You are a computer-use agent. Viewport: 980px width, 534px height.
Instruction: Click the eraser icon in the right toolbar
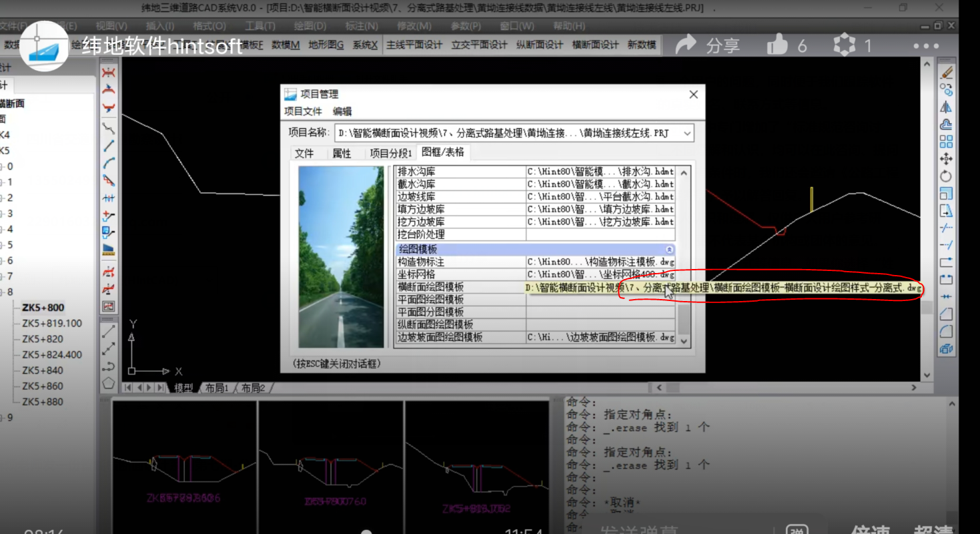(946, 73)
